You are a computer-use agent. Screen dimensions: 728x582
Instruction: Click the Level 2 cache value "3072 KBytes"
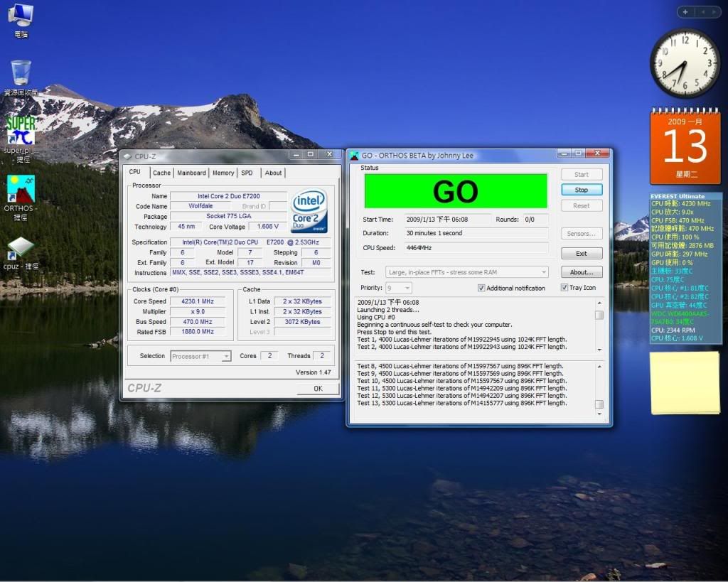pos(303,322)
